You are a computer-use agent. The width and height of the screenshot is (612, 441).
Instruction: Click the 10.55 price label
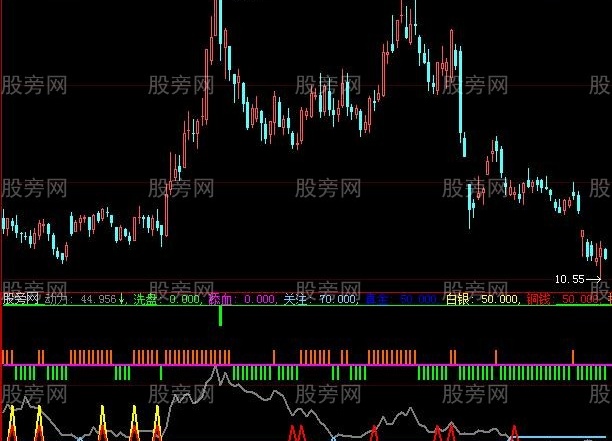570,279
